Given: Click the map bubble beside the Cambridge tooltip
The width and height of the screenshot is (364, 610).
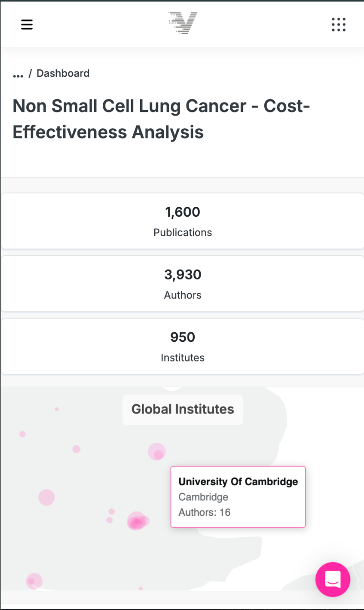Looking at the screenshot, I should click(157, 452).
